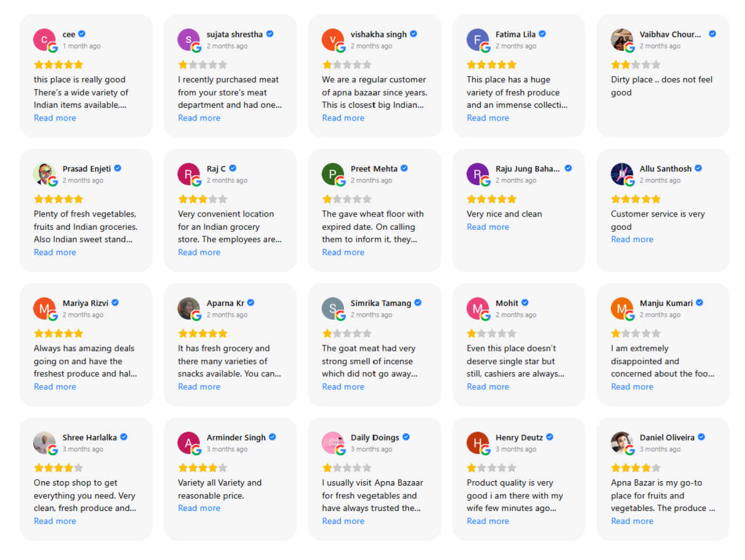
Task: Click the reviewer name Simrika Tamang
Action: click(380, 303)
